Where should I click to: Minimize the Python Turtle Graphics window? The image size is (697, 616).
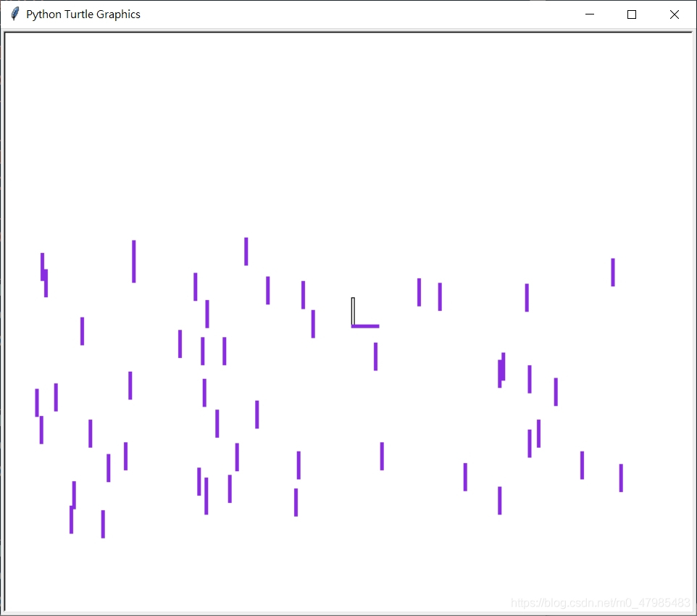tap(589, 14)
